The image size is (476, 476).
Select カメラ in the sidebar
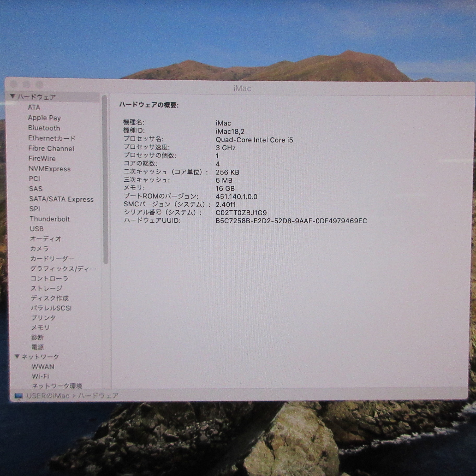pyautogui.click(x=39, y=249)
